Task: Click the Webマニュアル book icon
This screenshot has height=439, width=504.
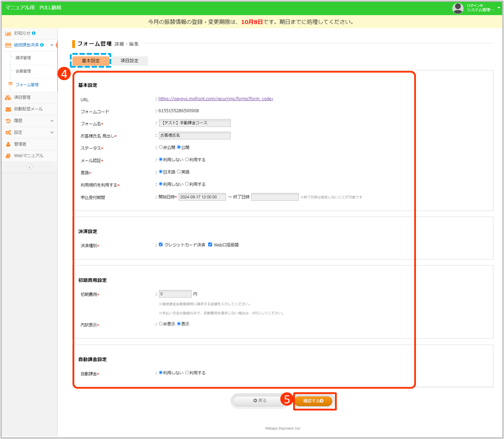Action: tap(8, 156)
